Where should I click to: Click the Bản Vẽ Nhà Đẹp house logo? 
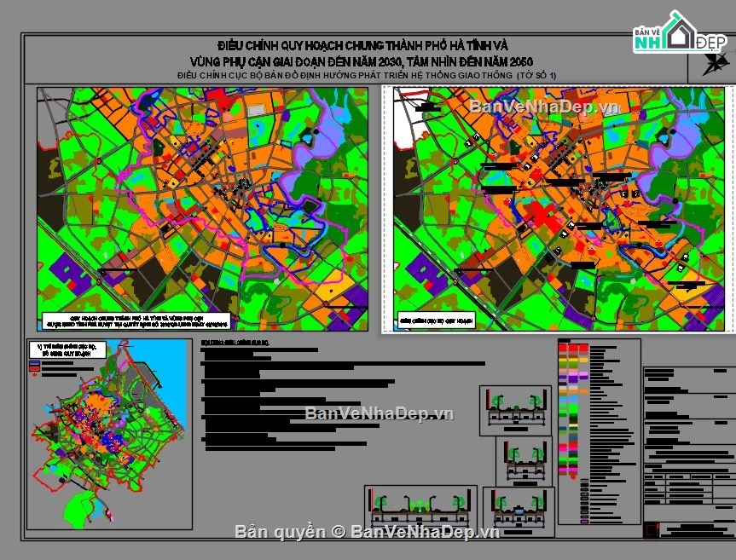pos(678,35)
